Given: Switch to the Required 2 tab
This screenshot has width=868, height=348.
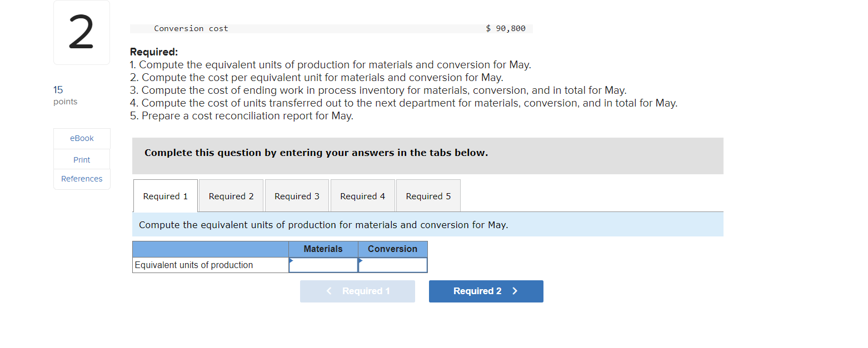Looking at the screenshot, I should click(x=231, y=196).
